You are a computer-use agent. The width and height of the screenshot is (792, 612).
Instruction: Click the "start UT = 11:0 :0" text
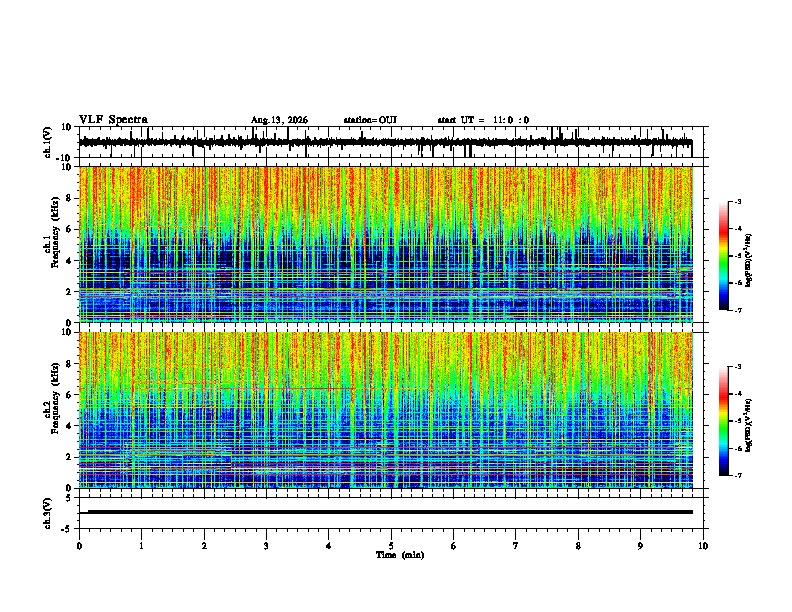[483, 120]
